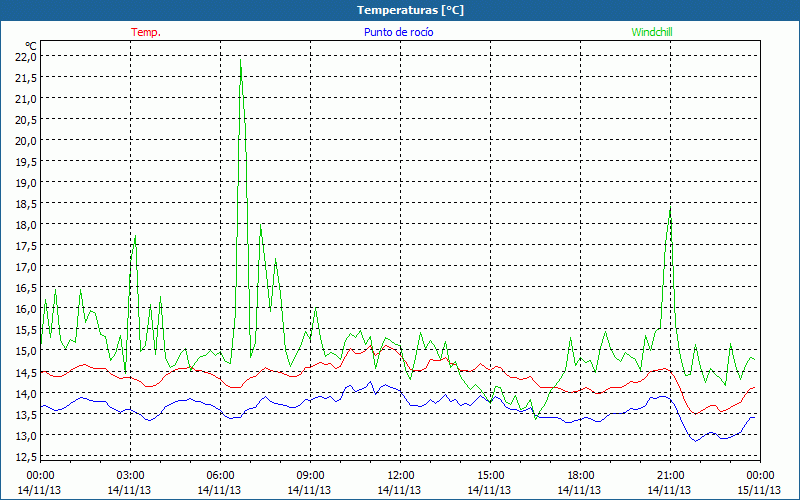Click the tallest green Windchill peak near 22

point(240,60)
